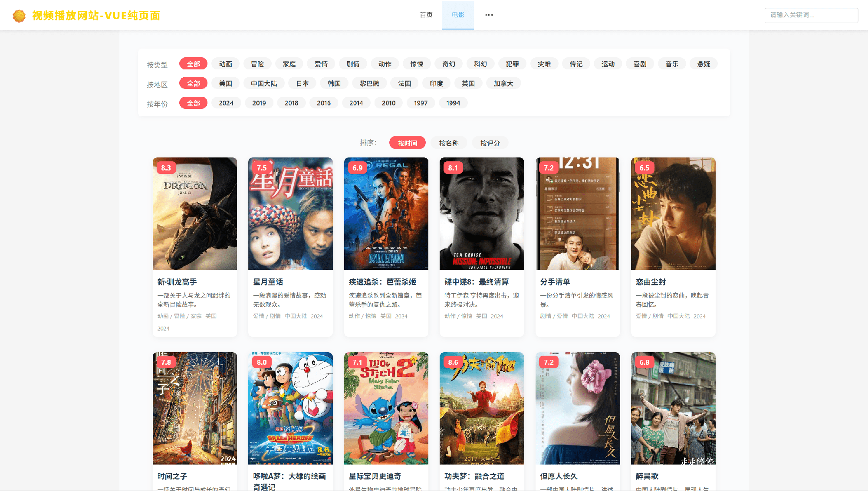
Task: Click the title 星际宝贝史迪奇
Action: pyautogui.click(x=375, y=476)
